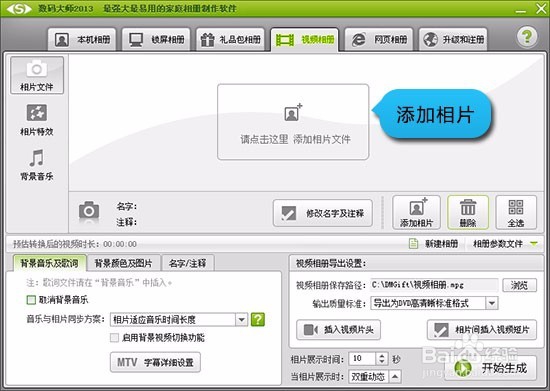Open the 音乐与相片同步方案 dropdown

click(x=179, y=319)
